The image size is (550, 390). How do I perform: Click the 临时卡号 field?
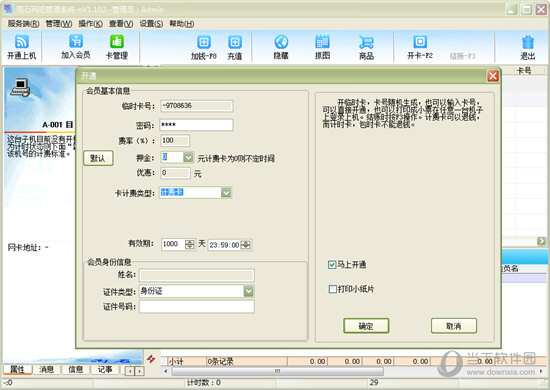coord(197,106)
